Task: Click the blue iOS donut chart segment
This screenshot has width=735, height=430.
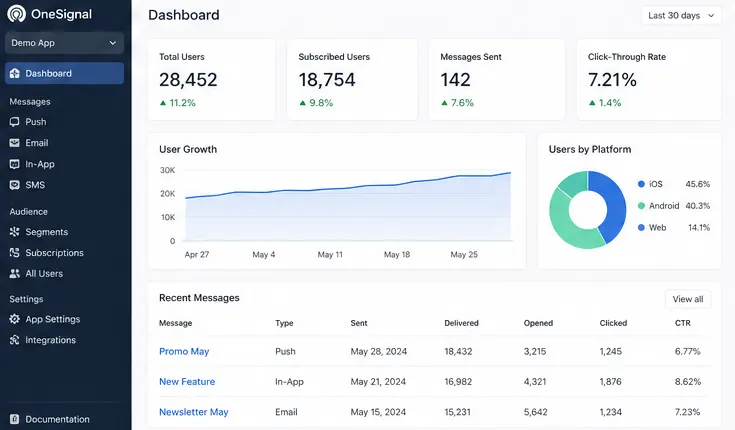Action: click(615, 205)
